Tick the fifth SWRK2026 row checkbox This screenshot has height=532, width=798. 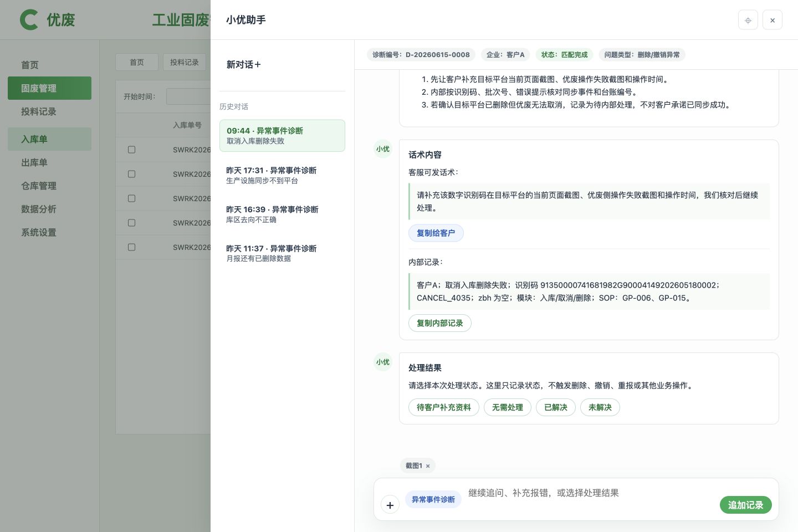pyautogui.click(x=131, y=247)
